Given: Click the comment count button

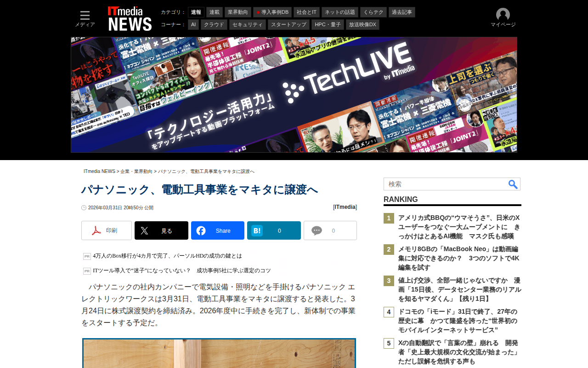Looking at the screenshot, I should click(330, 230).
